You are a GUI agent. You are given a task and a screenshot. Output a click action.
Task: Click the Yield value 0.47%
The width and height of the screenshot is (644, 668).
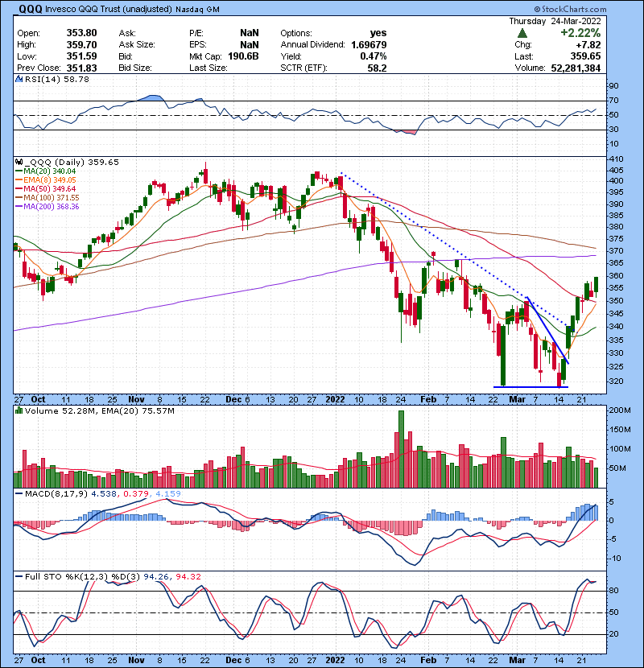[374, 56]
